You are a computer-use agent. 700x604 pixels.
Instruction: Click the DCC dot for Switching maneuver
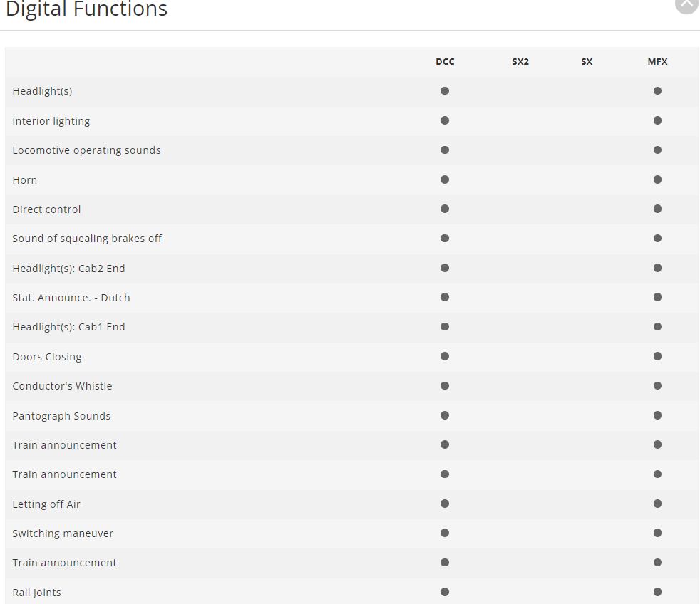click(445, 533)
